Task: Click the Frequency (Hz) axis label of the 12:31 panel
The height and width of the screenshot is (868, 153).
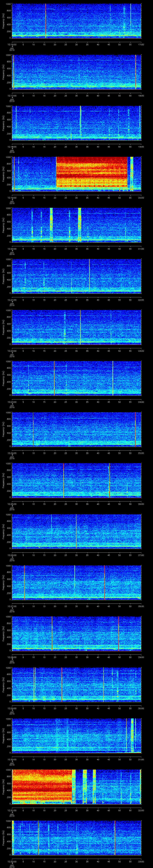Action: (x=3, y=786)
